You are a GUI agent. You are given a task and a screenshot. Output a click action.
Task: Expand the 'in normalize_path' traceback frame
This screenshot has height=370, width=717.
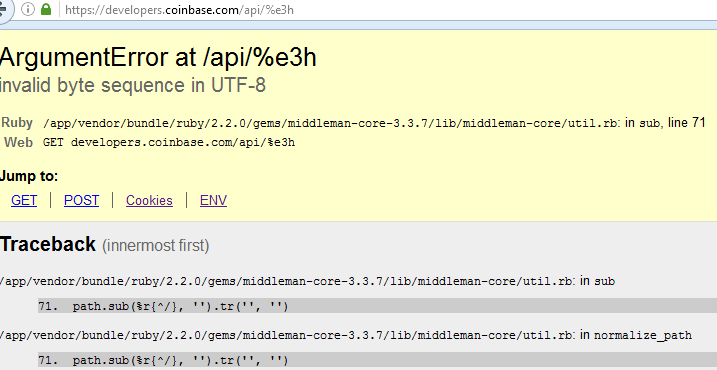(346, 335)
